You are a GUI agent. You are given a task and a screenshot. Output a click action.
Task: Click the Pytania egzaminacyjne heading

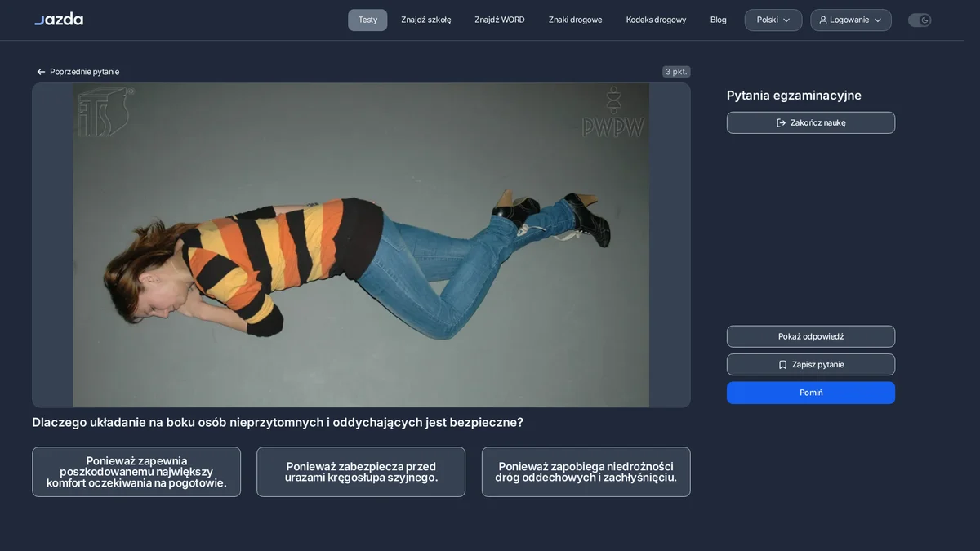click(x=794, y=96)
